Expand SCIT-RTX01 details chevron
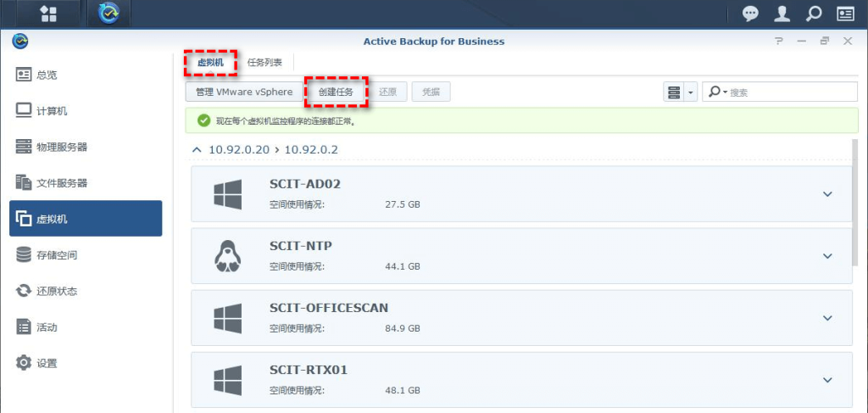This screenshot has width=868, height=413. (x=827, y=380)
